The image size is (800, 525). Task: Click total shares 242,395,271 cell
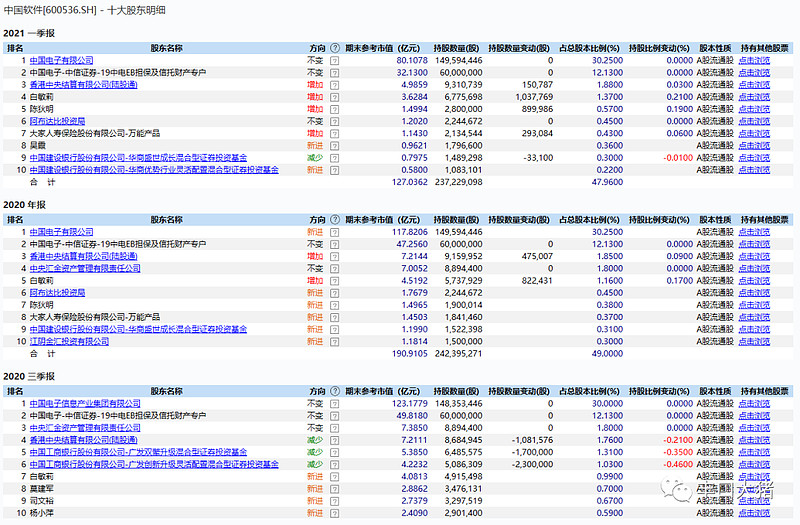click(458, 354)
